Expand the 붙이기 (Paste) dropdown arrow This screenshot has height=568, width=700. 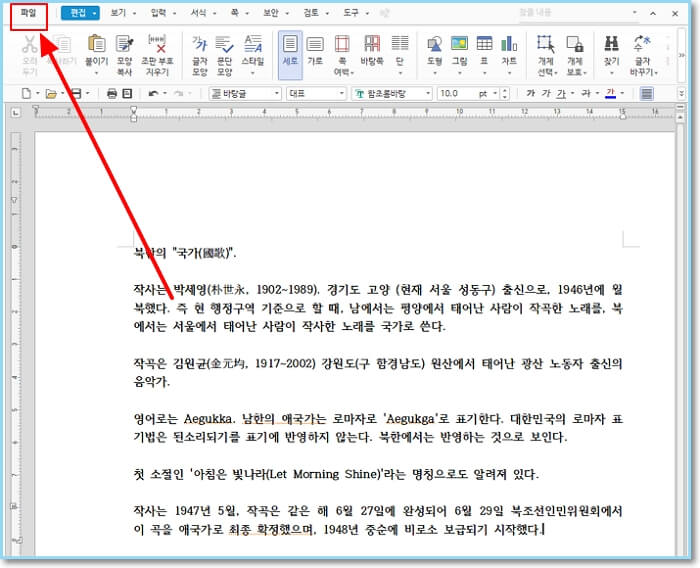(x=96, y=72)
